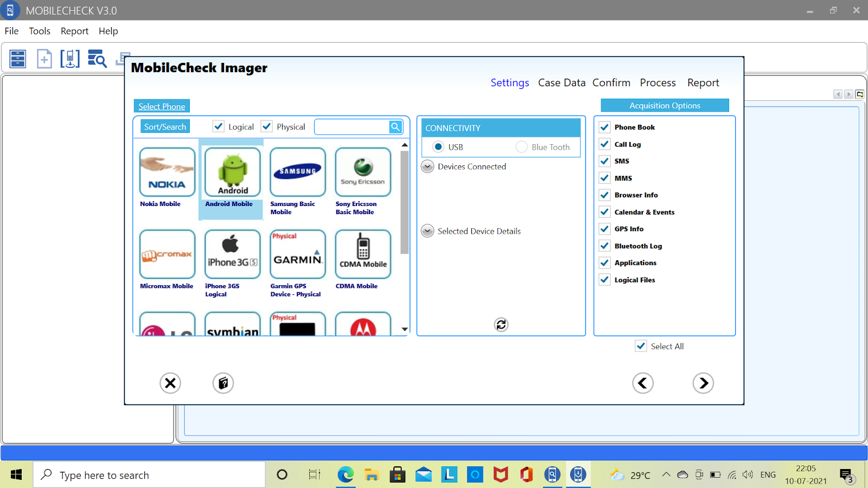The width and height of the screenshot is (868, 488).
Task: Expand the Selected Device Details section
Action: click(427, 231)
